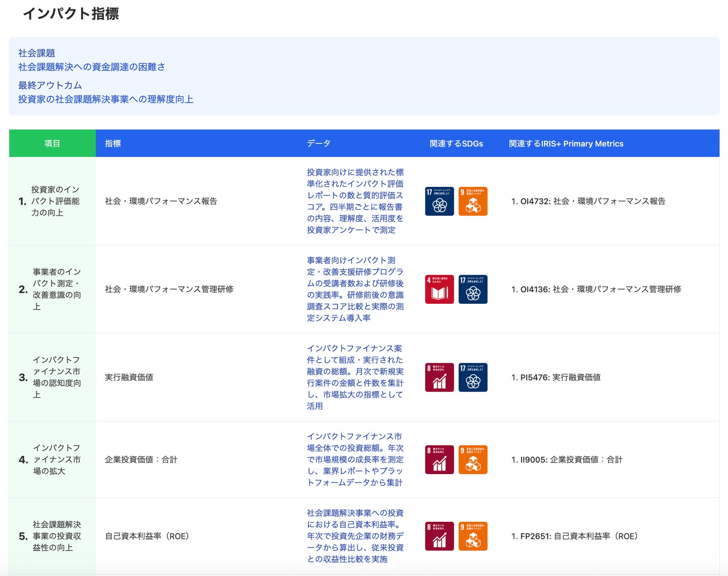Click data text starting 投資家向けに提供された標
Screen dimensions: 728x576
(355, 201)
